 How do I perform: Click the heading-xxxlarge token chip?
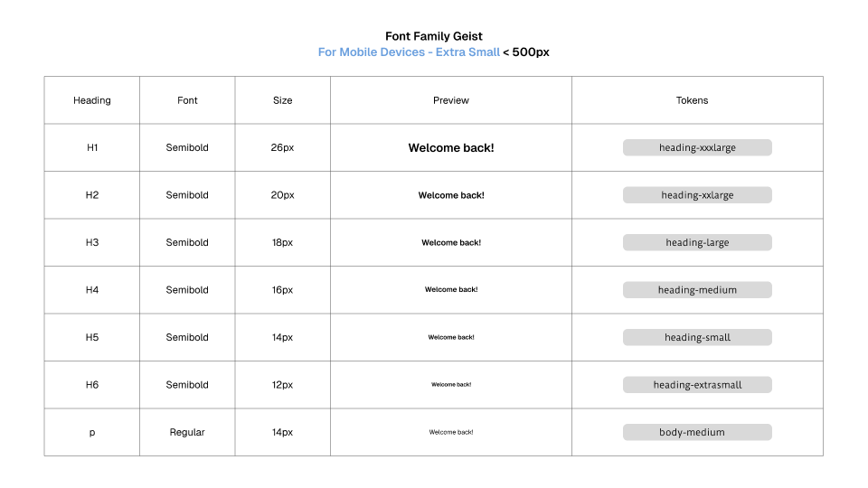pyautogui.click(x=697, y=147)
